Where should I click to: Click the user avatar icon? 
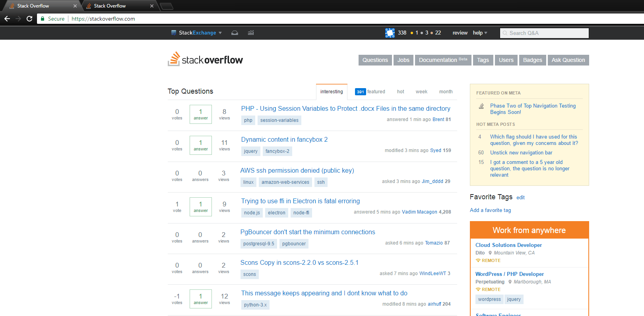click(390, 33)
